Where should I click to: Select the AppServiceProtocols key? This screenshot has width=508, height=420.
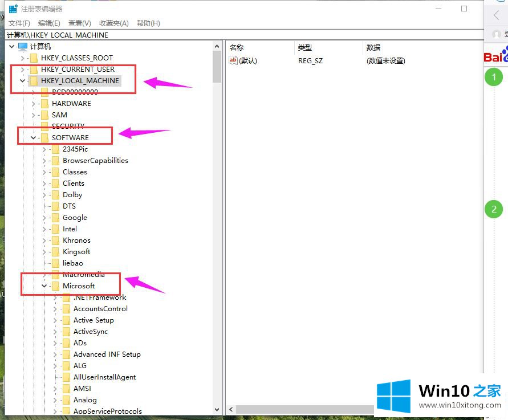click(108, 411)
